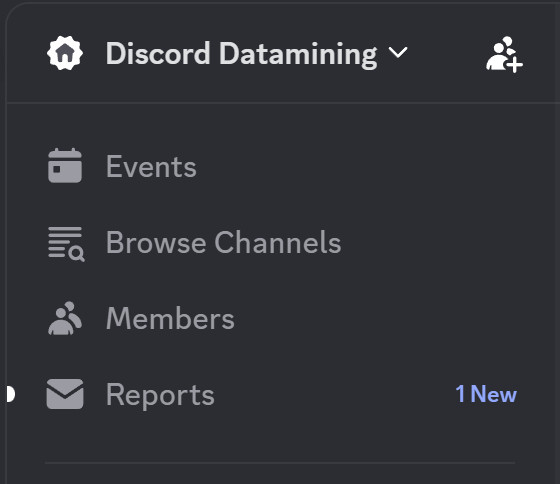The image size is (560, 484).
Task: Click the white unread pill beside Reports
Action: tap(11, 394)
